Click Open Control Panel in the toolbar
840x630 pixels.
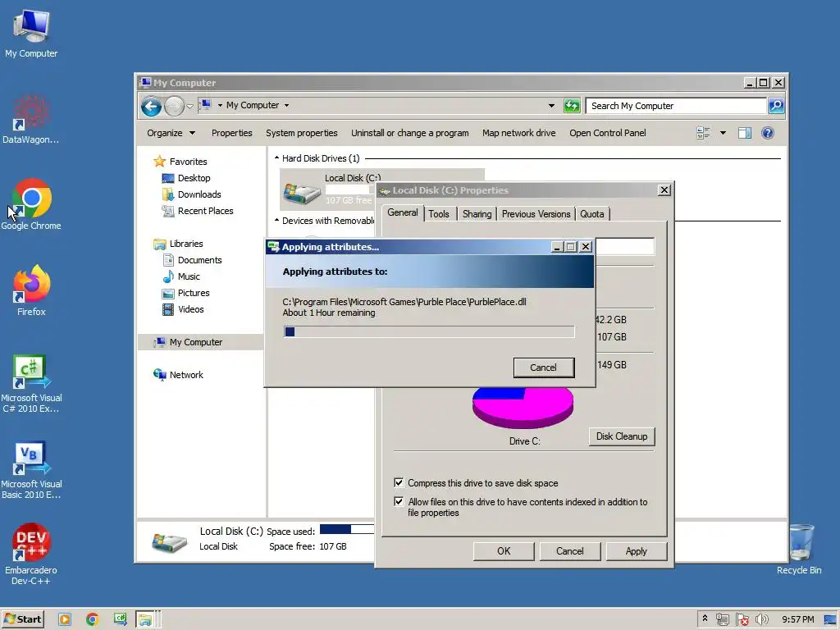(608, 133)
